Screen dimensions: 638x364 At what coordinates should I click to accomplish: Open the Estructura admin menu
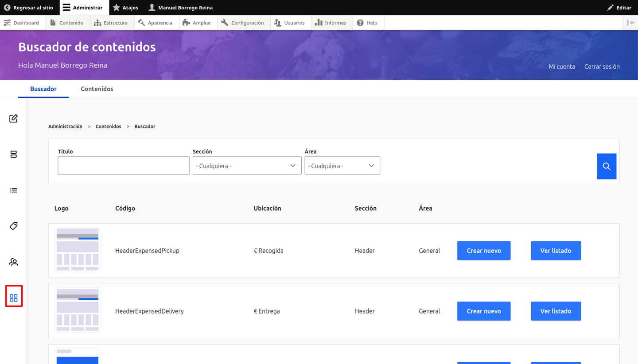111,23
